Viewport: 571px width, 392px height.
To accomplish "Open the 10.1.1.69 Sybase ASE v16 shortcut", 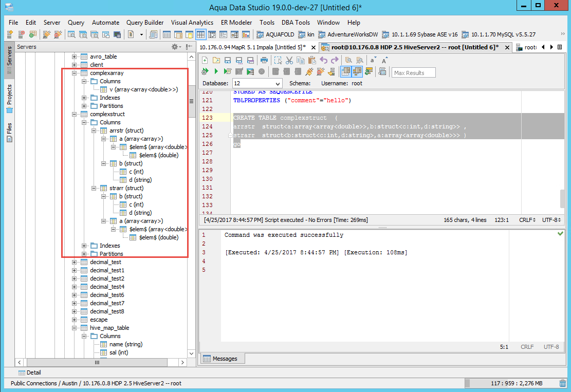I will point(419,34).
